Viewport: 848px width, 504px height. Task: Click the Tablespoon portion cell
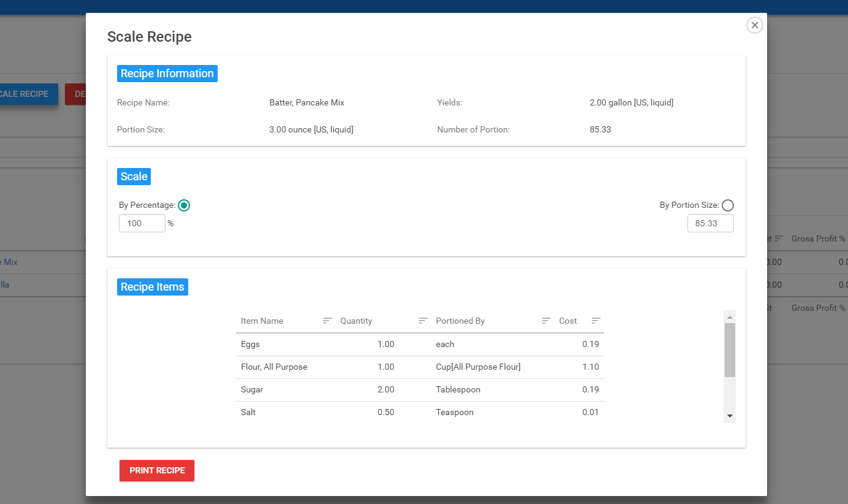tap(458, 389)
